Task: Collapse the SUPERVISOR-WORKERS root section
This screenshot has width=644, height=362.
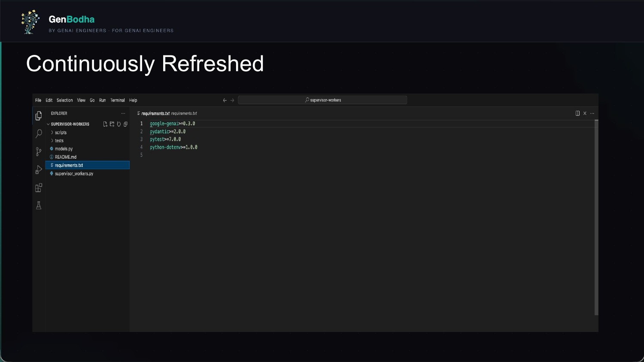Action: 70,124
